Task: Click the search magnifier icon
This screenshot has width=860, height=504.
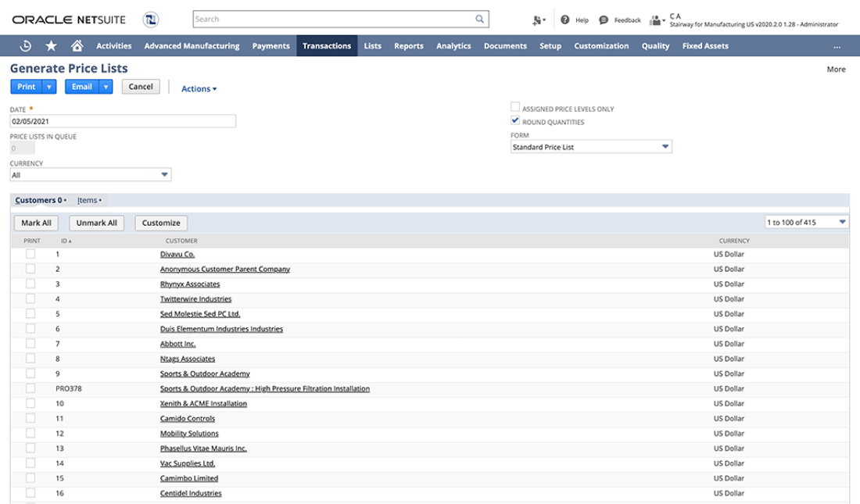Action: 479,20
